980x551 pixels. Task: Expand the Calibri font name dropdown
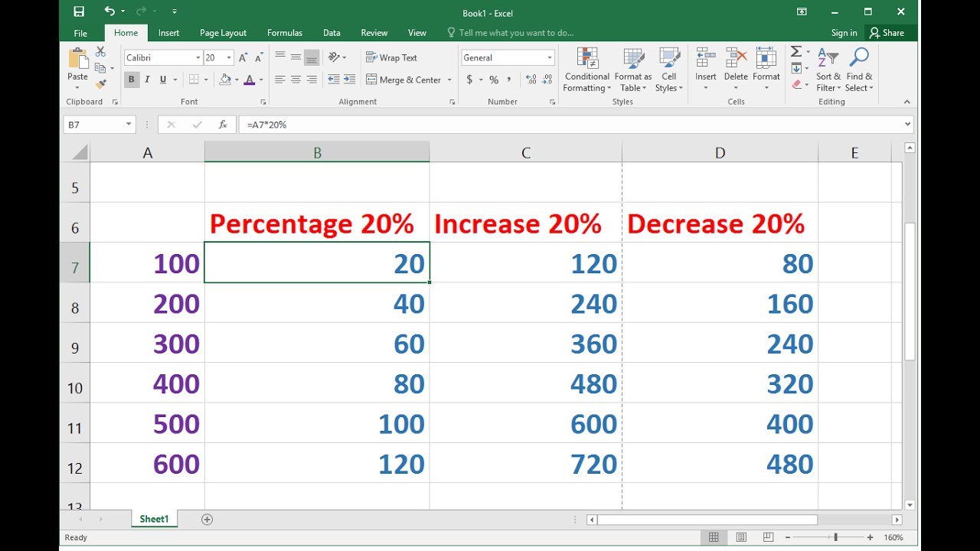[x=198, y=57]
